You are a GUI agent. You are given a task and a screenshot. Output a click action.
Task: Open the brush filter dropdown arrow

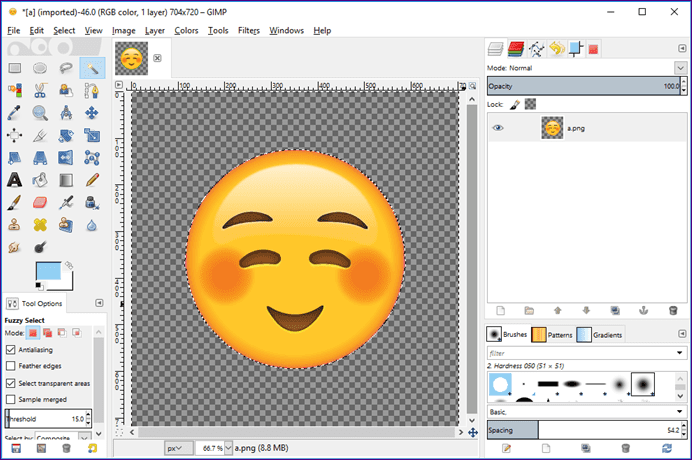click(x=679, y=353)
